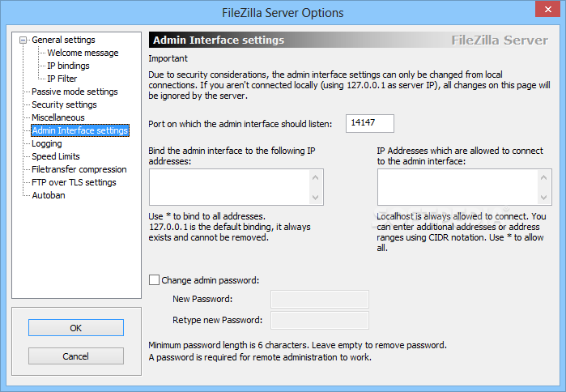Screen dimensions: 566x392
Task: Click the Retype new Password field
Action: click(320, 320)
